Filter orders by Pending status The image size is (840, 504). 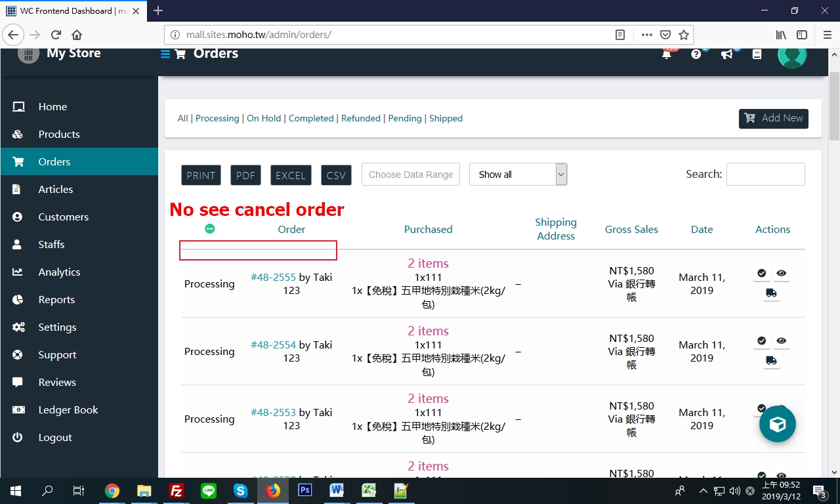point(405,119)
